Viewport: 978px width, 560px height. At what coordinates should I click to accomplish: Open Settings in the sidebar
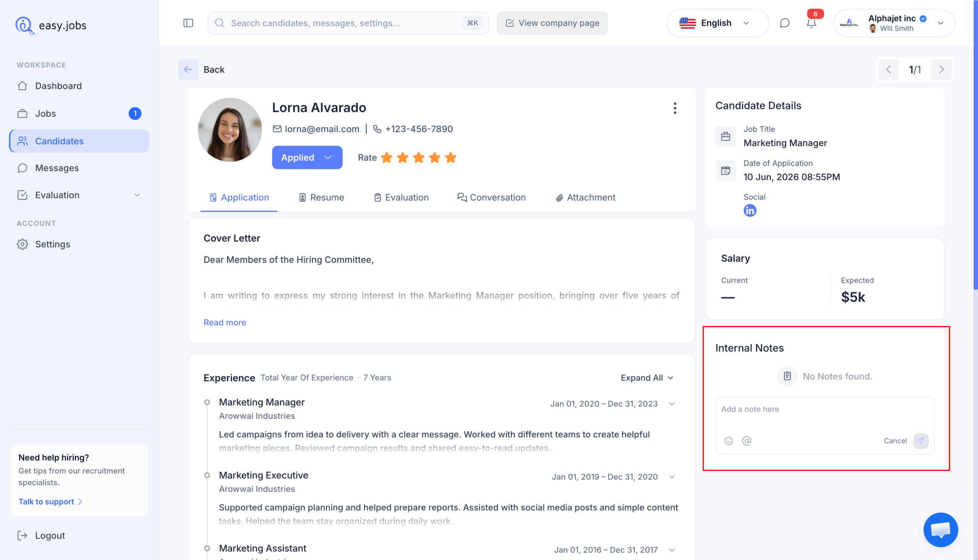(x=79, y=244)
